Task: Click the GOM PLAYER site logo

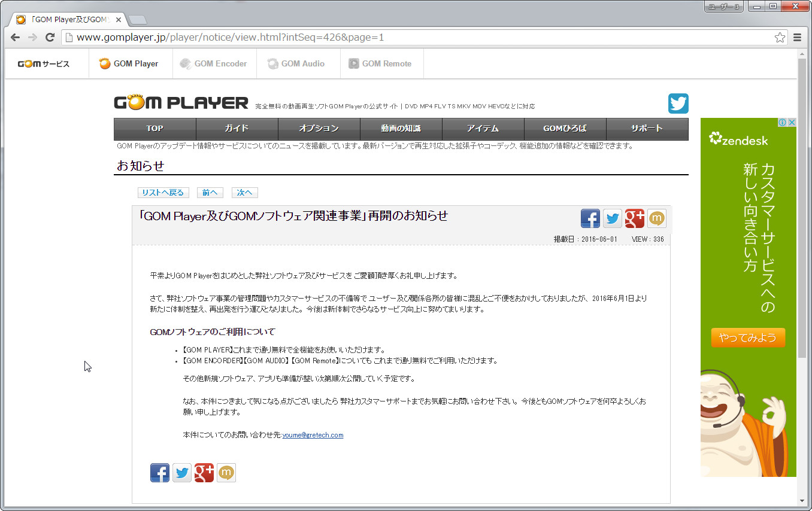Action: (181, 103)
